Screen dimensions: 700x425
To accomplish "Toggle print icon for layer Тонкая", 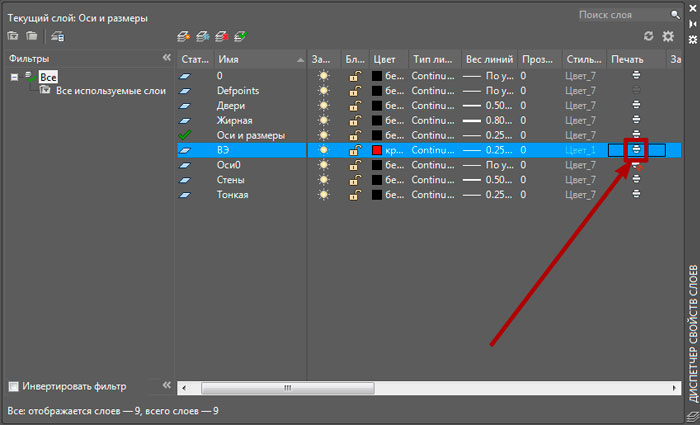I will (x=636, y=194).
